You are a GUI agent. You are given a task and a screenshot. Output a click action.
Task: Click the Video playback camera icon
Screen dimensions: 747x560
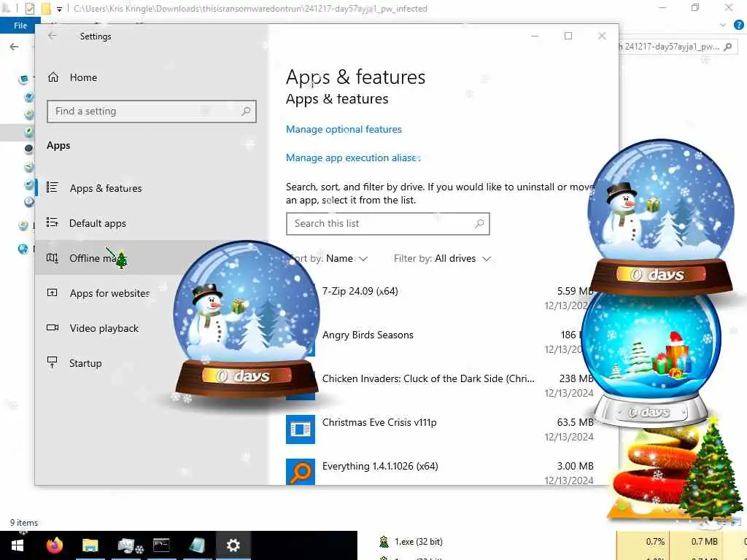53,327
